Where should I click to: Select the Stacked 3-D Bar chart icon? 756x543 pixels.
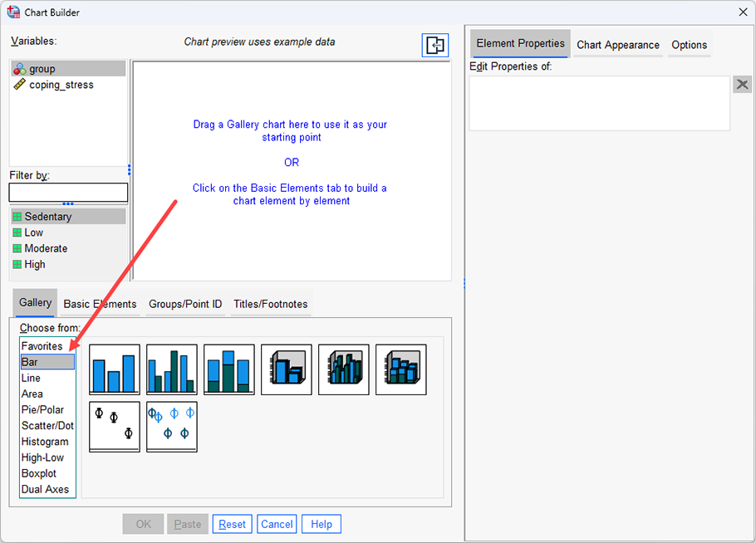[x=400, y=369]
